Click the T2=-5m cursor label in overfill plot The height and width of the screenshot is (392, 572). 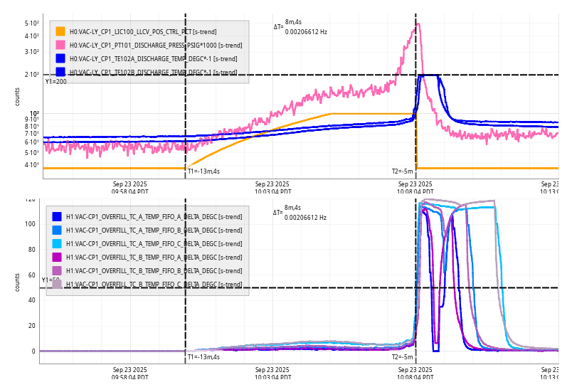click(402, 357)
